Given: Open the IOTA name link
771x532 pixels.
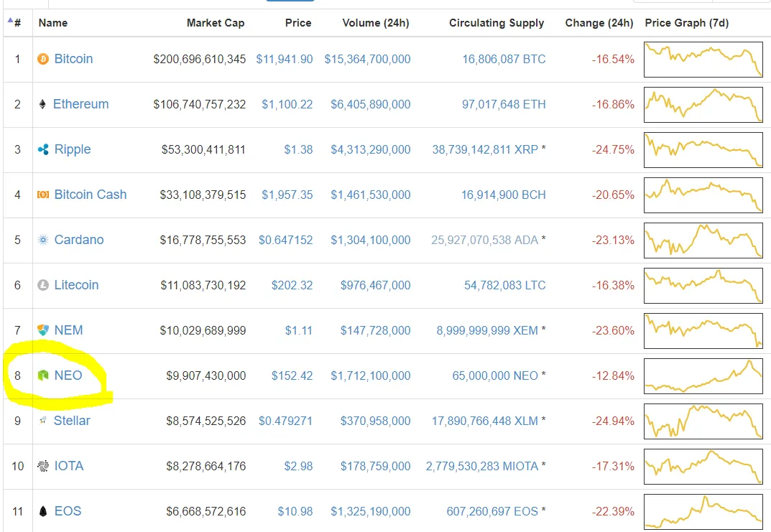Looking at the screenshot, I should coord(69,466).
